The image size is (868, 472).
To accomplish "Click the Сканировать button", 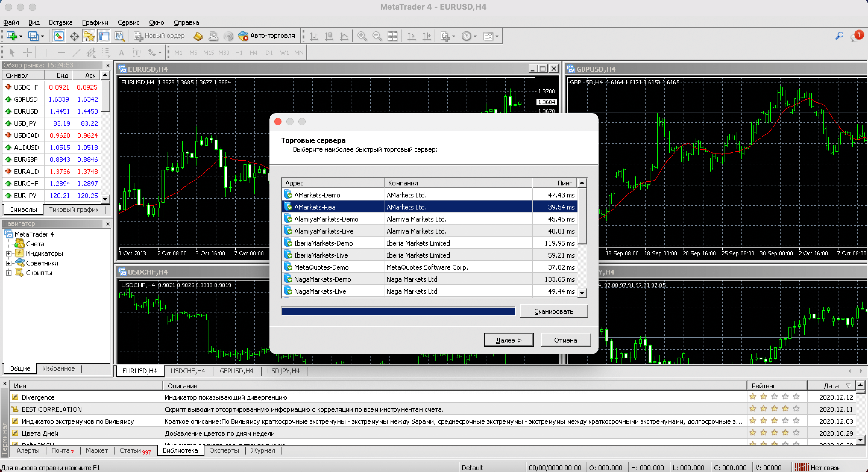I will pos(554,311).
